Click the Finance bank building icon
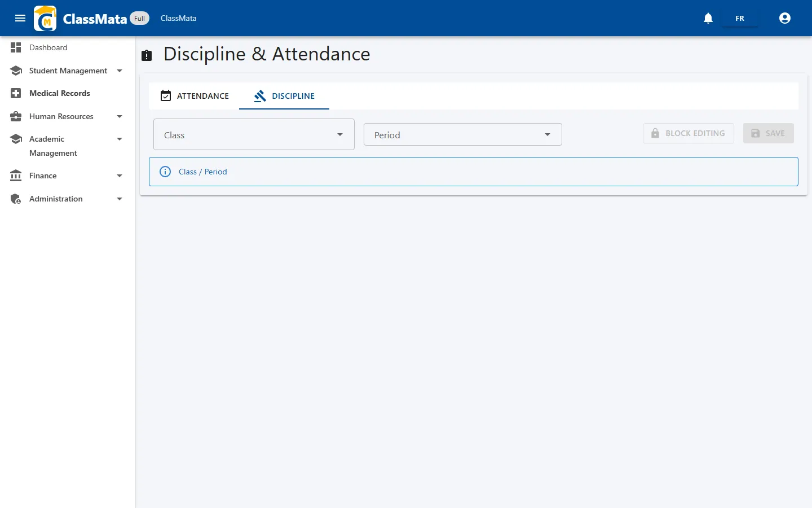Screen dimensions: 812x508 (x=16, y=176)
